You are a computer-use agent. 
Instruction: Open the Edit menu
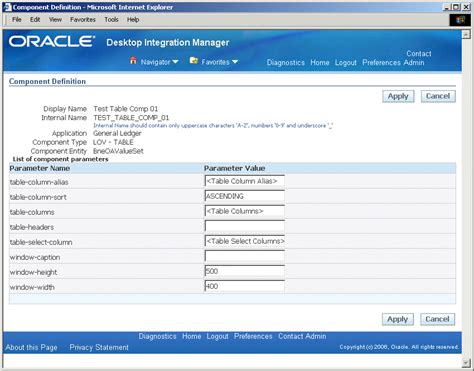(x=35, y=20)
